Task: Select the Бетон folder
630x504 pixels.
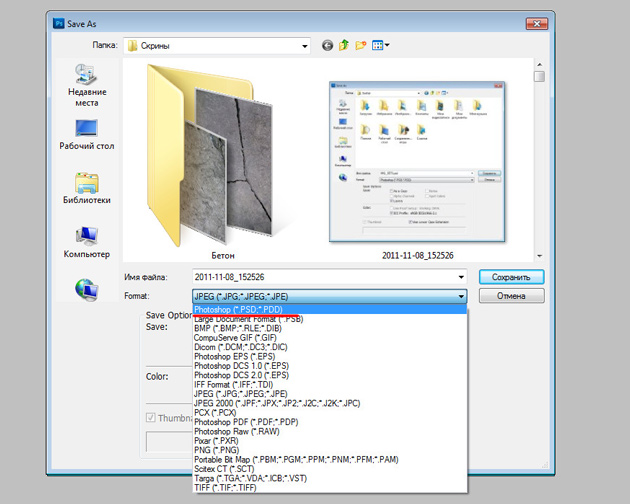Action: pyautogui.click(x=210, y=161)
